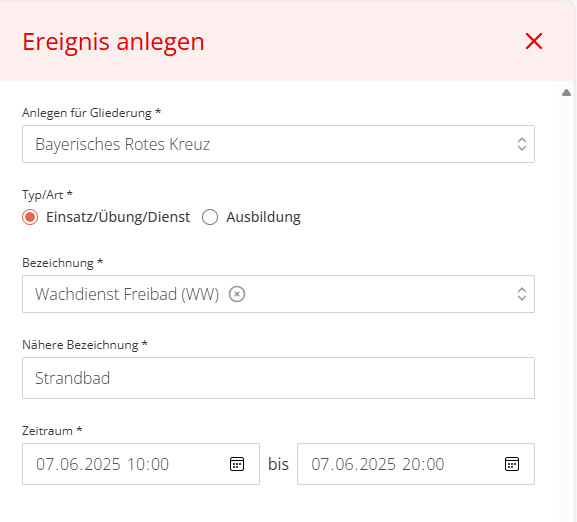This screenshot has height=522, width=577.
Task: Click into the Wachdienst Freibad (WW) field
Action: (278, 294)
